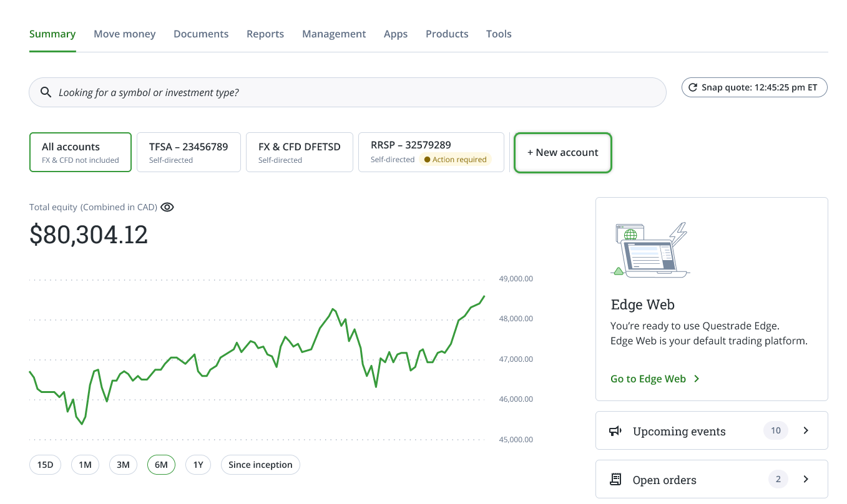Select the 1Y time range chip
847x504 pixels.
(198, 465)
